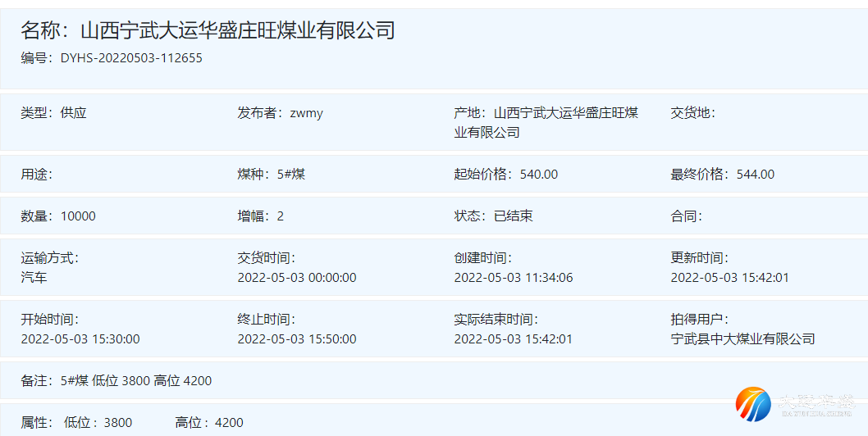Click the 煤种 value 5#煤
This screenshot has height=436, width=868.
pyautogui.click(x=290, y=174)
